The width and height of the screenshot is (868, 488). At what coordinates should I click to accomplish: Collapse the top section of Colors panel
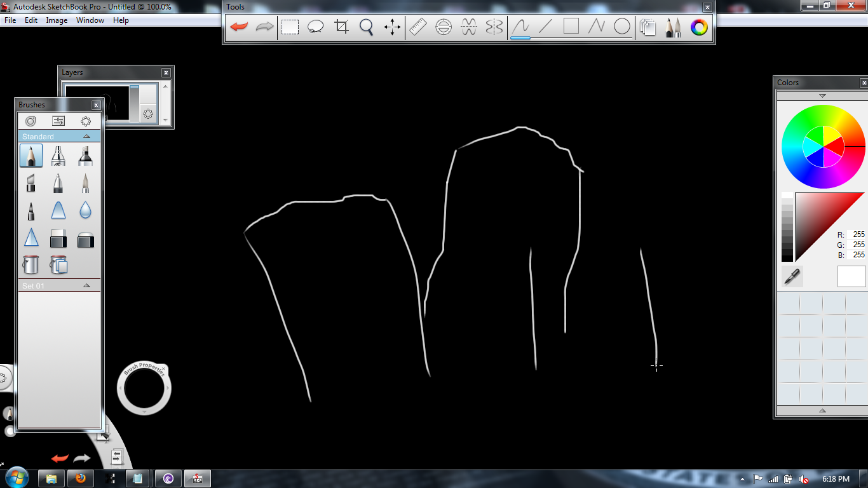(x=822, y=95)
